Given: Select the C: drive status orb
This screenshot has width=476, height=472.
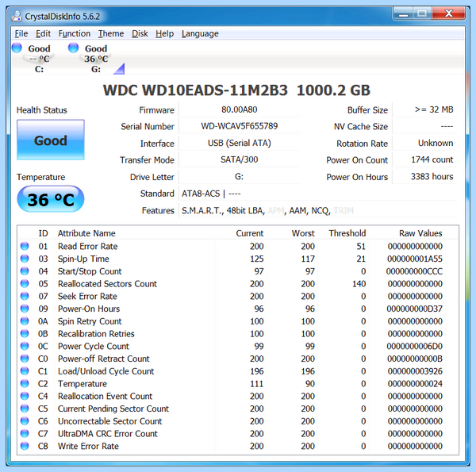Looking at the screenshot, I should pyautogui.click(x=17, y=48).
